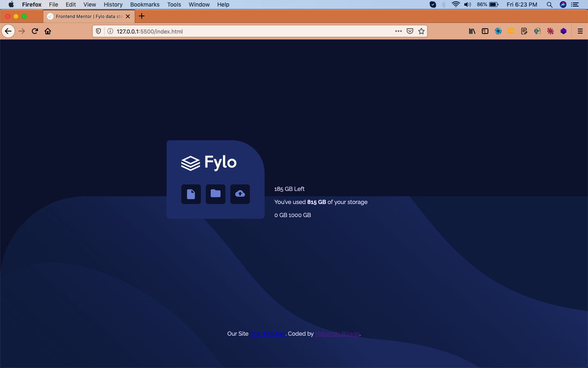
Task: Open Siri from the menu bar
Action: 563,4
